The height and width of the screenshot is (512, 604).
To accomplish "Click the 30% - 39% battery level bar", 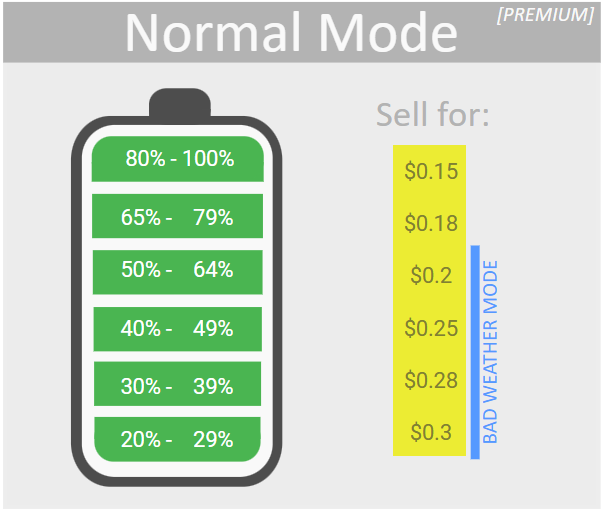I will (x=177, y=386).
